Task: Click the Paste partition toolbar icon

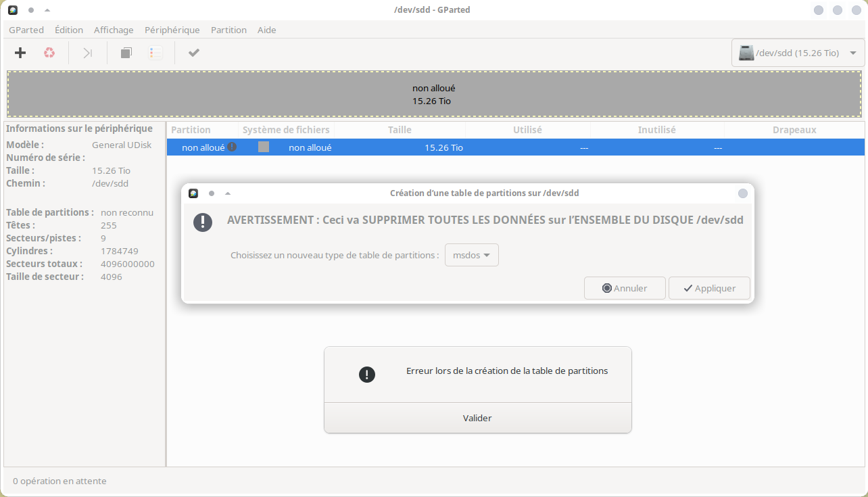Action: coord(155,53)
